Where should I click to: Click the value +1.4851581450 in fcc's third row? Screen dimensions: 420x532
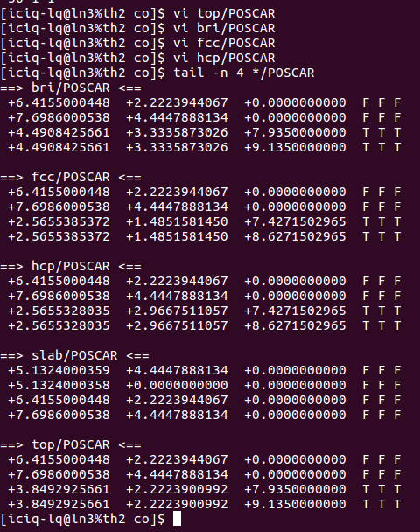pos(177,221)
